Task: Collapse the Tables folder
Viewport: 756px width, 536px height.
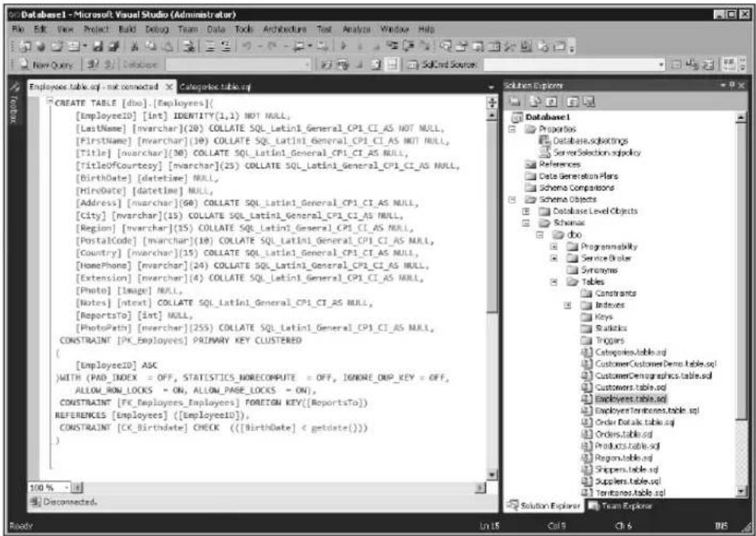Action: 554,281
